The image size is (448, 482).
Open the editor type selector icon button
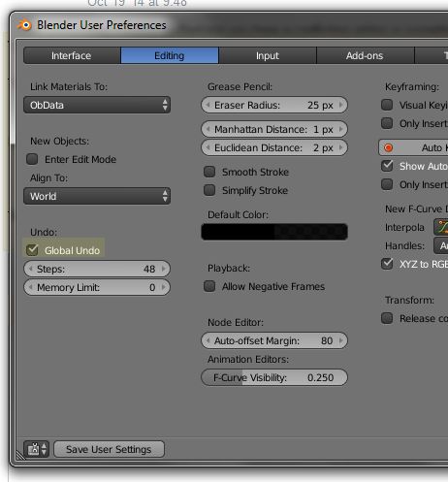[36, 449]
